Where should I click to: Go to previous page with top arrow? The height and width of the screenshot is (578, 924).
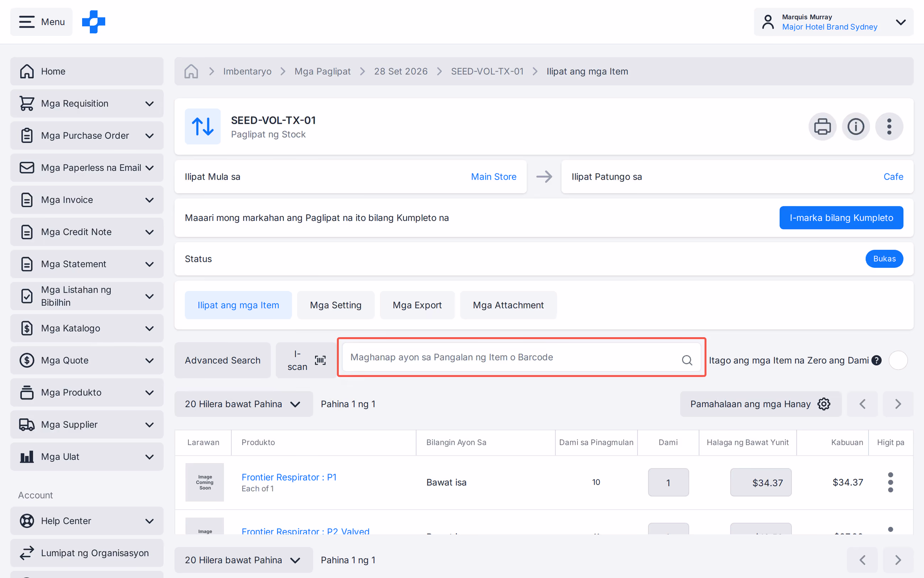[862, 404]
